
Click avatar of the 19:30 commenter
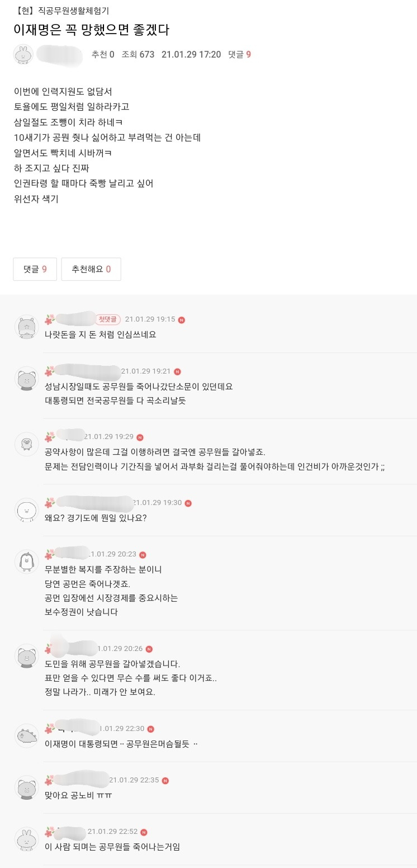click(26, 510)
